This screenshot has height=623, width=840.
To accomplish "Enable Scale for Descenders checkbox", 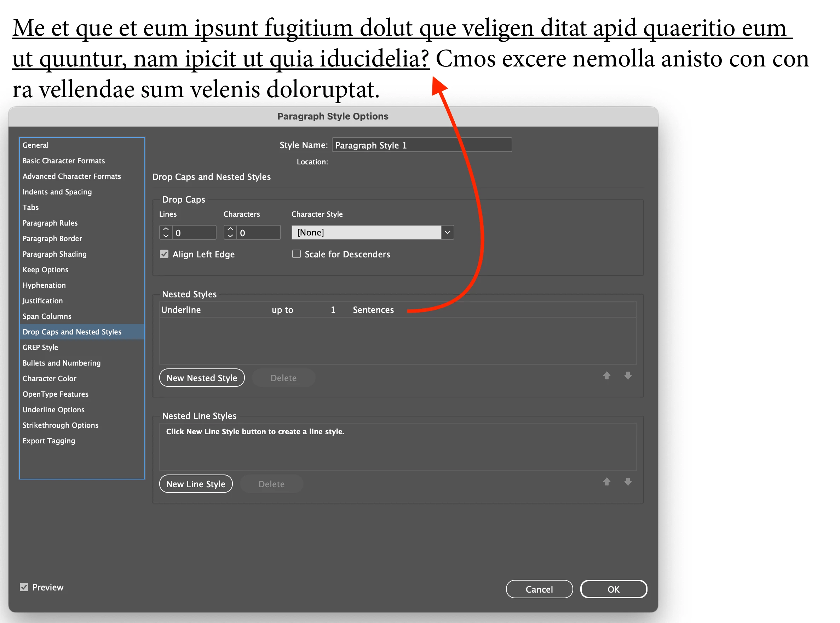I will [297, 254].
